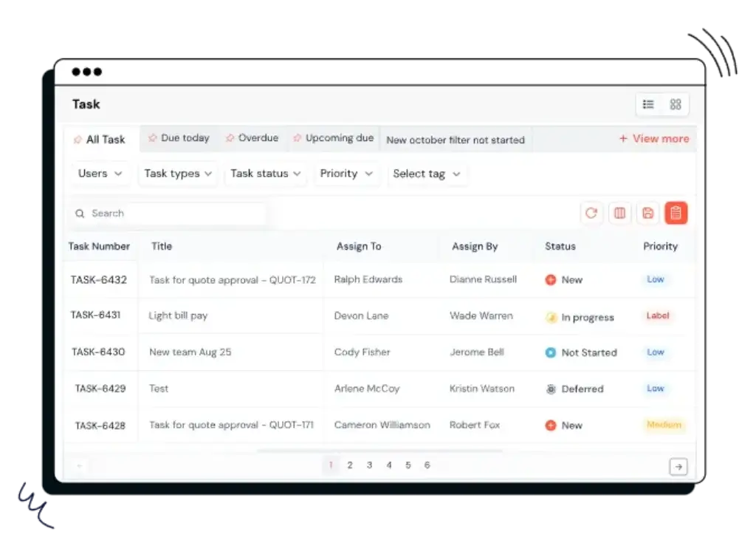Click title 'New team Aug 25'
This screenshot has width=756, height=557.
(x=190, y=352)
